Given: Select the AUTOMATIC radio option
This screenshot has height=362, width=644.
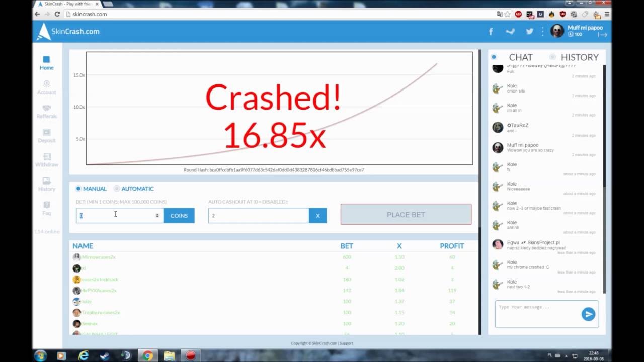Looking at the screenshot, I should click(117, 189).
